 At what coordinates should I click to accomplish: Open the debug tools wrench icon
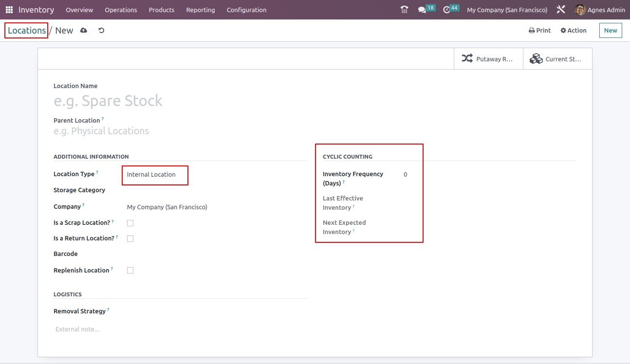click(561, 10)
